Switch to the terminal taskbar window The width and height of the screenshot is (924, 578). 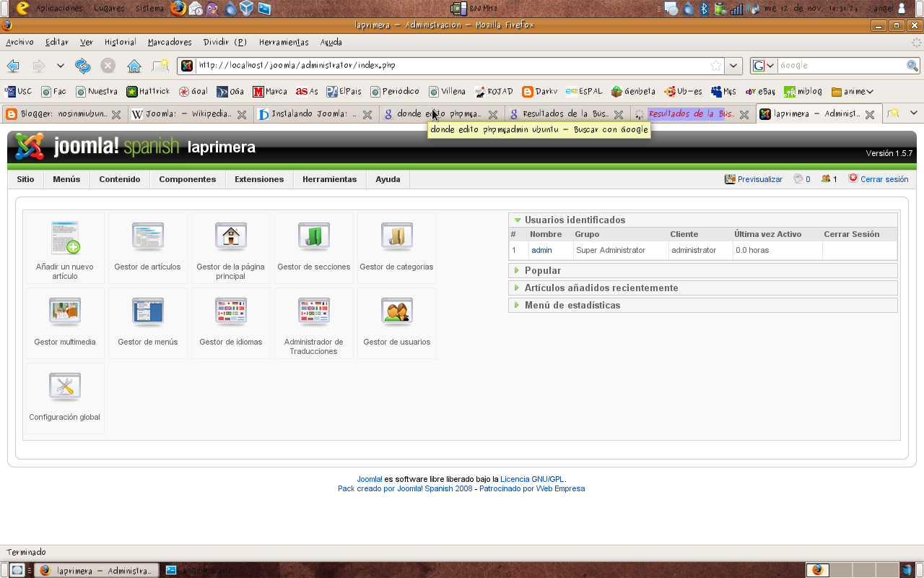click(x=199, y=570)
